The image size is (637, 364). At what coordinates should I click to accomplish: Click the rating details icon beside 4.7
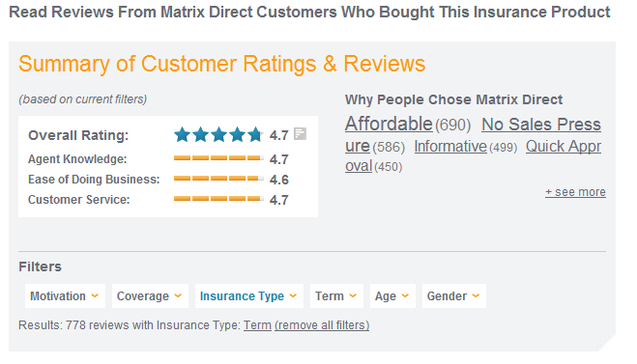pyautogui.click(x=301, y=134)
